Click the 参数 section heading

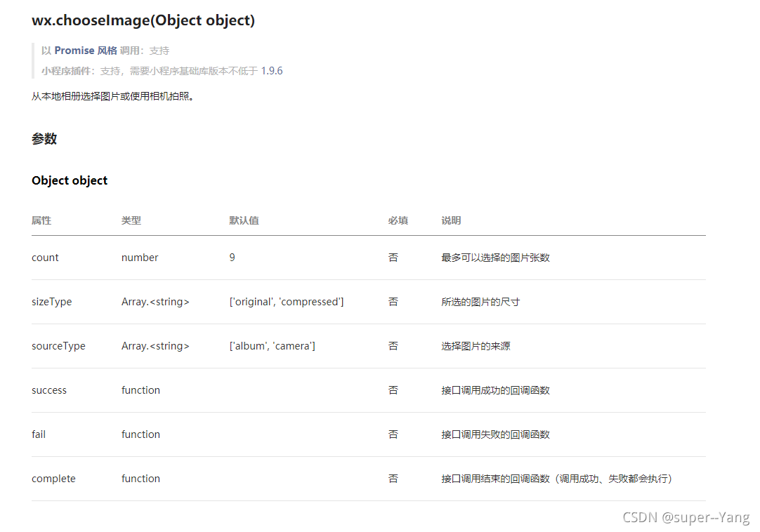pos(44,138)
